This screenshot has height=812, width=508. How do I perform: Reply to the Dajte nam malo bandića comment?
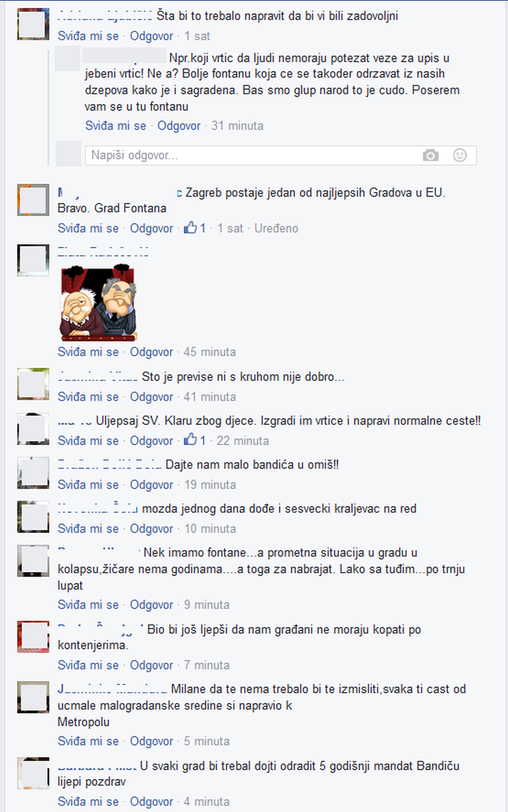coord(151,485)
